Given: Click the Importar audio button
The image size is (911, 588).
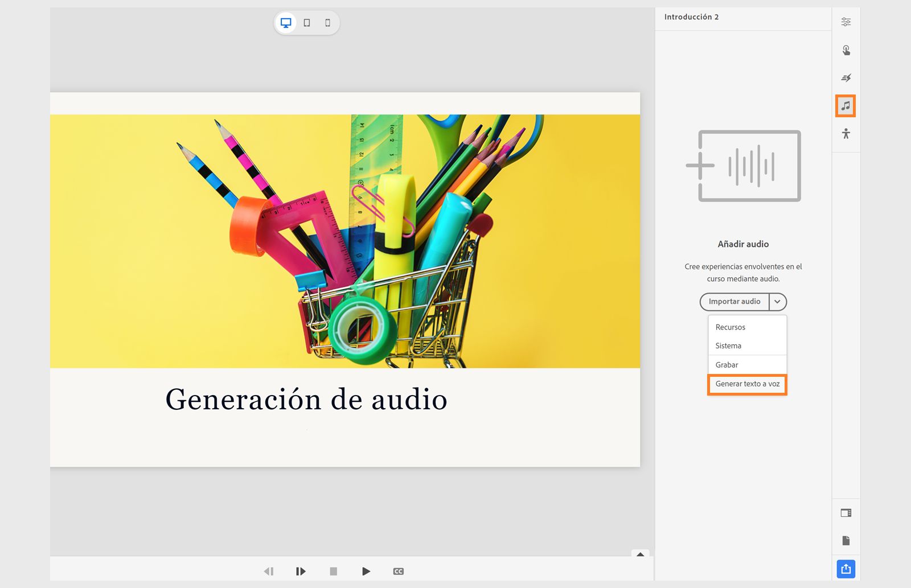Looking at the screenshot, I should point(734,302).
